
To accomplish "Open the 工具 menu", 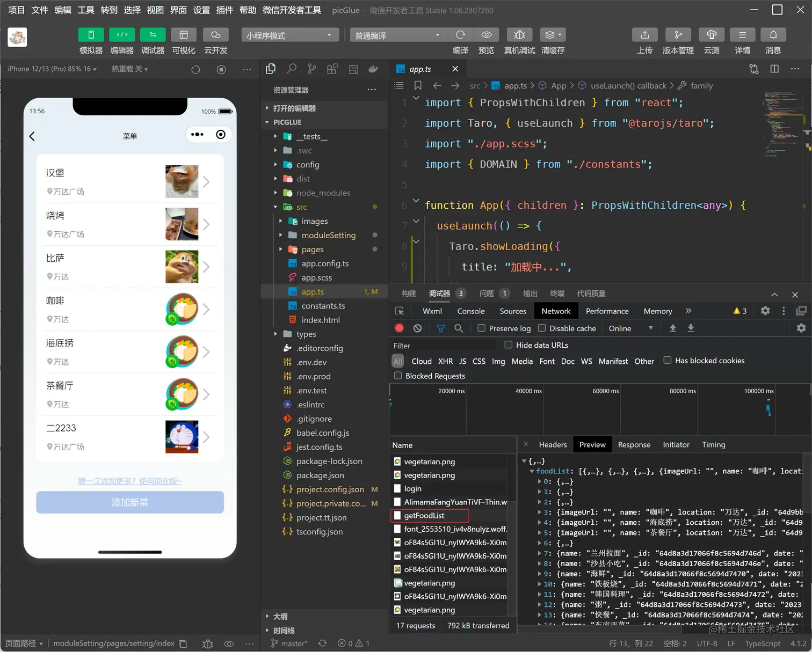I will click(x=86, y=10).
